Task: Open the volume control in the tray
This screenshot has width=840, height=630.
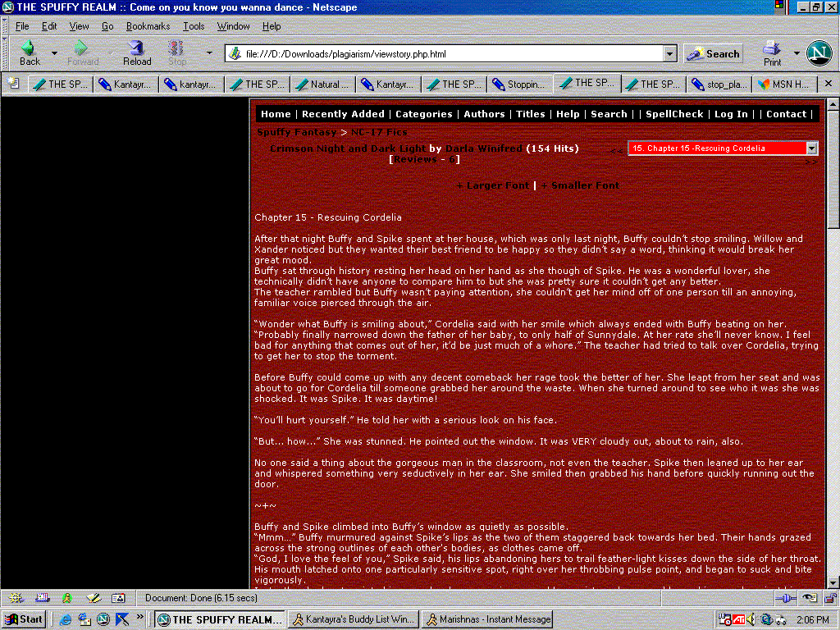Action: [x=751, y=620]
